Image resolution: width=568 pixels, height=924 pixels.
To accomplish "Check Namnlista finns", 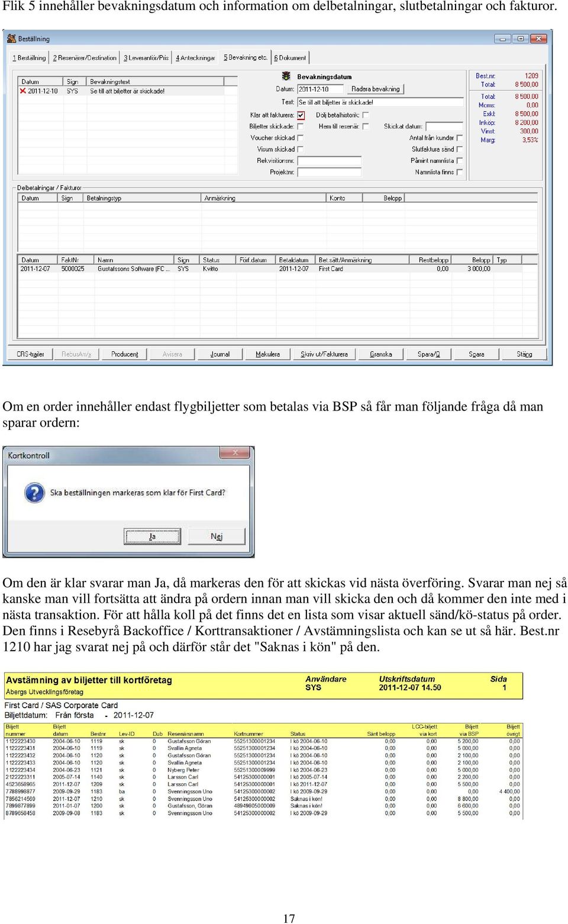I will pyautogui.click(x=460, y=172).
